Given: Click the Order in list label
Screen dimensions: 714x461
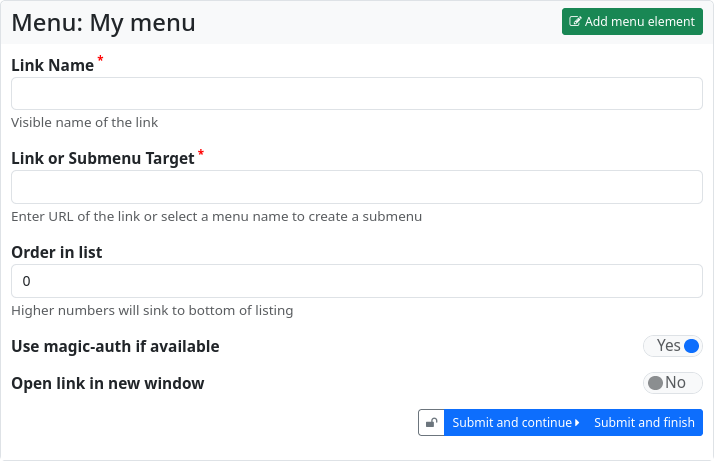Looking at the screenshot, I should tap(57, 252).
